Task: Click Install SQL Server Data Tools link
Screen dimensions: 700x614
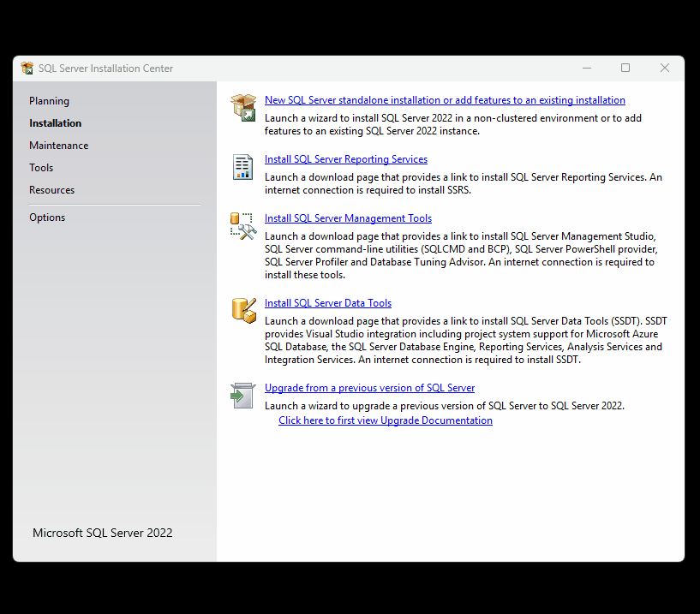Action: tap(328, 303)
